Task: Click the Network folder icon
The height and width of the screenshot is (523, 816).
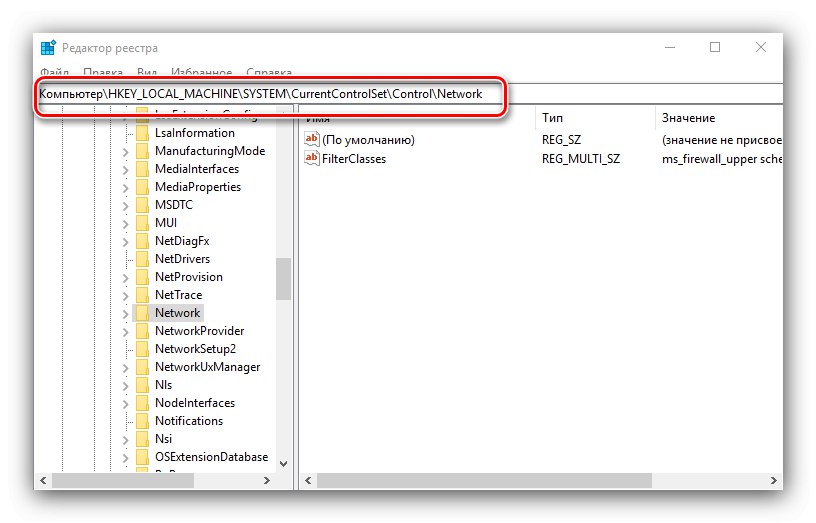Action: click(142, 313)
